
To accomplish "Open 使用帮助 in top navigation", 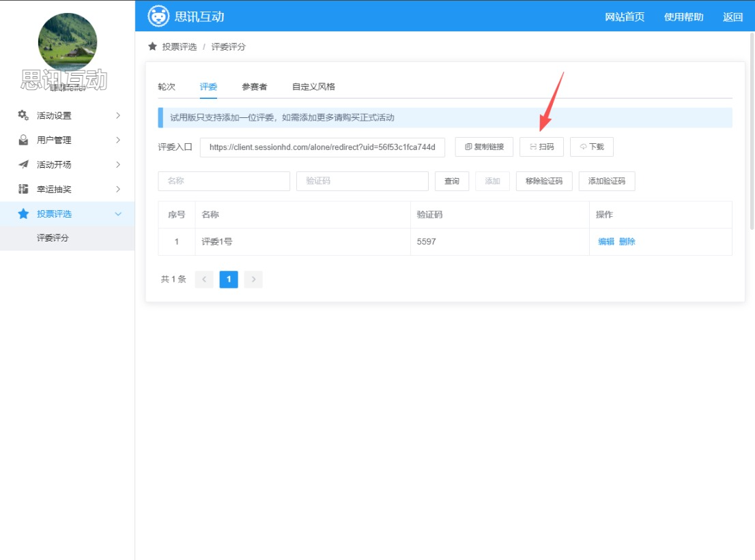I will point(683,17).
